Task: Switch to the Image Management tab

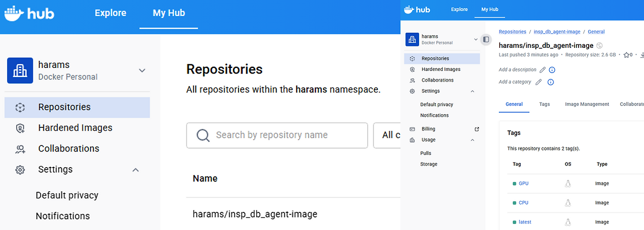Action: [x=587, y=104]
